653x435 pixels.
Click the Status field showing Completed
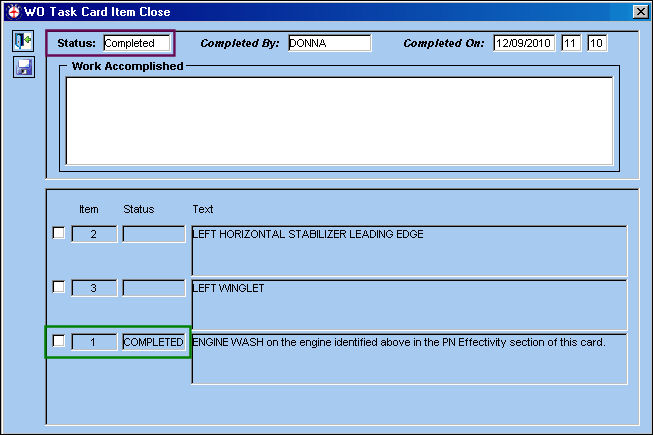tap(137, 43)
